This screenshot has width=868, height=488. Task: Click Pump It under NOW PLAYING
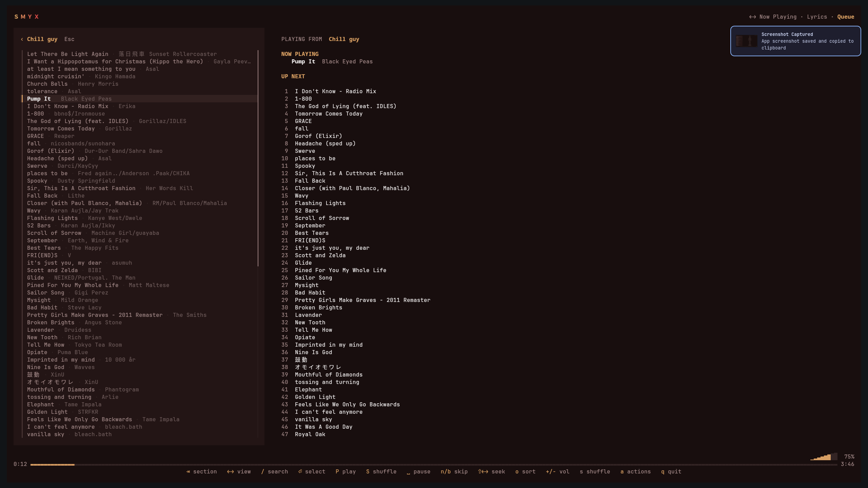tap(303, 62)
